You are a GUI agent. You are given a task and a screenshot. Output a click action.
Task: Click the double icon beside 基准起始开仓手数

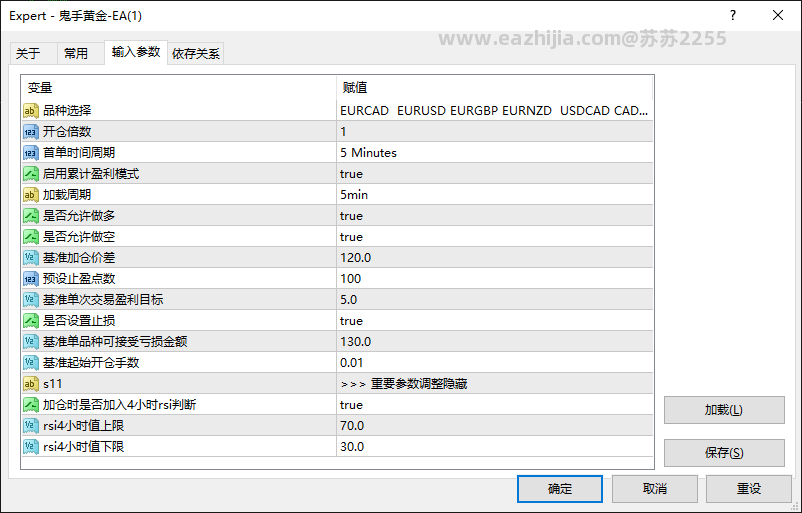point(31,363)
